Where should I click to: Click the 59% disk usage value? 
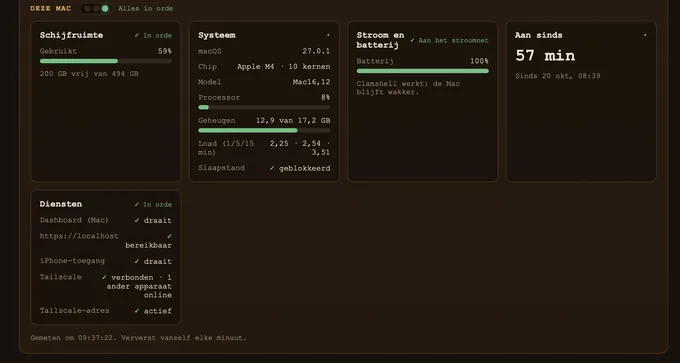point(165,51)
